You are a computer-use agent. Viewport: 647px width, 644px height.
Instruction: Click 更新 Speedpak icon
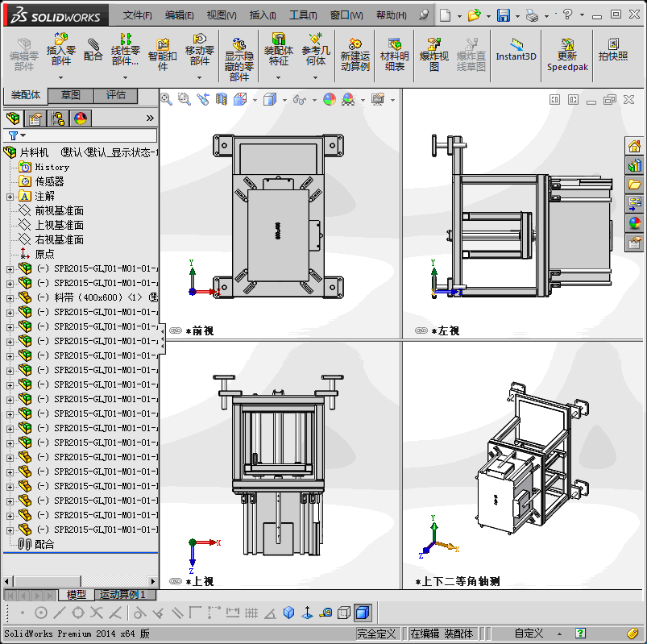[x=567, y=55]
